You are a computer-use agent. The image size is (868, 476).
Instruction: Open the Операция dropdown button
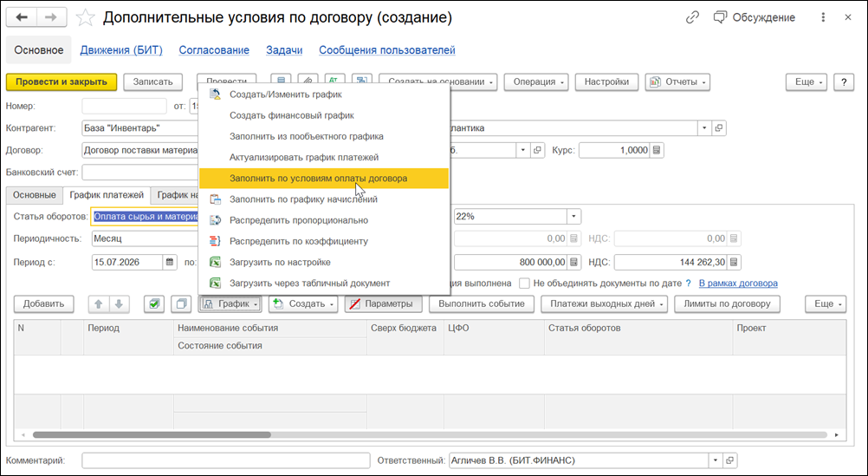point(536,82)
